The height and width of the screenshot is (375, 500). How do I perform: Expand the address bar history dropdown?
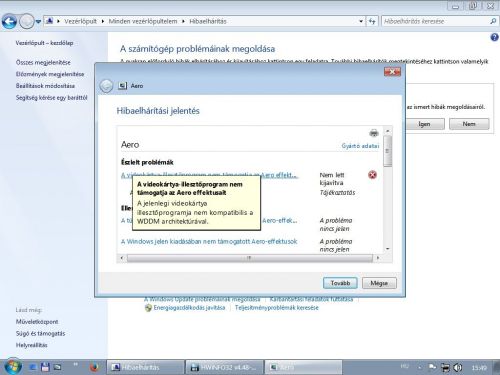click(x=361, y=21)
